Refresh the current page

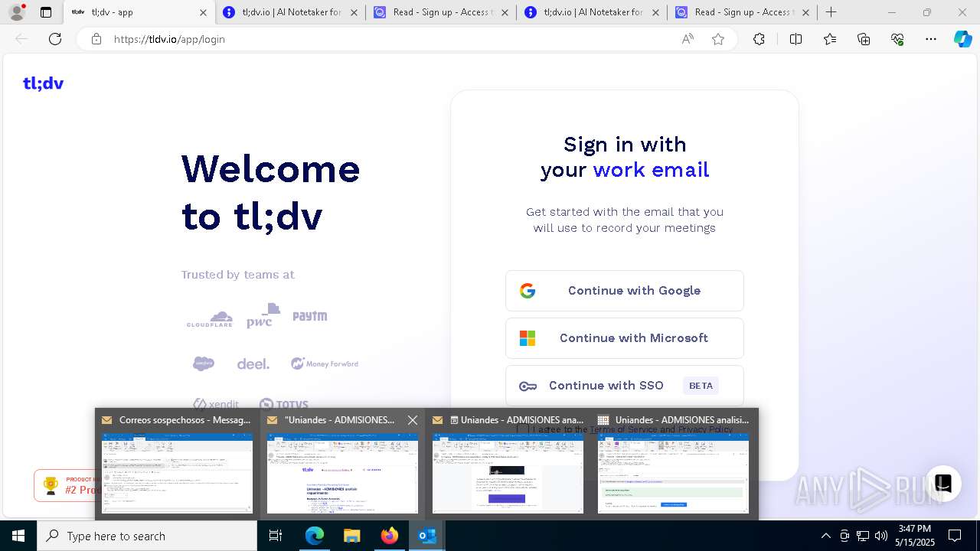click(x=55, y=39)
